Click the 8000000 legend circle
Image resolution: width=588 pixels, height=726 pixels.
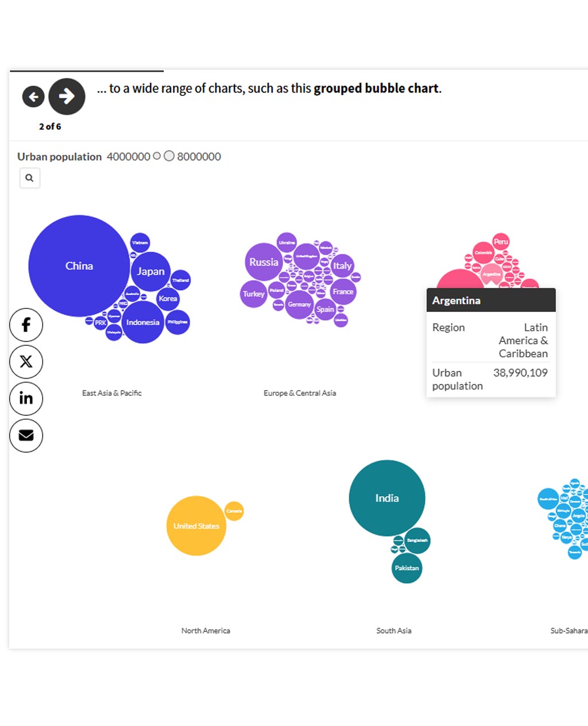(169, 156)
